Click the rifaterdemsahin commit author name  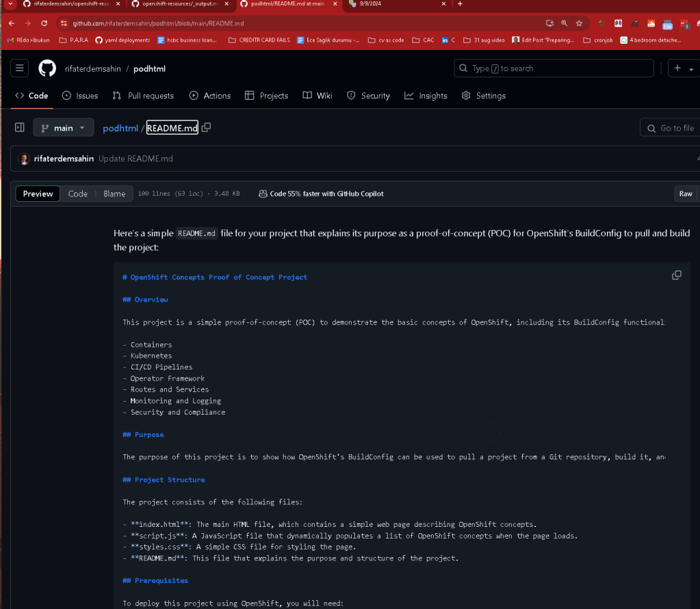[64, 159]
